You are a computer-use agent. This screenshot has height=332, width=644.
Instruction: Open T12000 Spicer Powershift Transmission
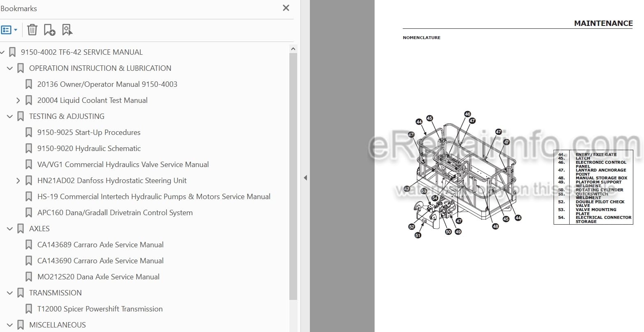pos(100,309)
